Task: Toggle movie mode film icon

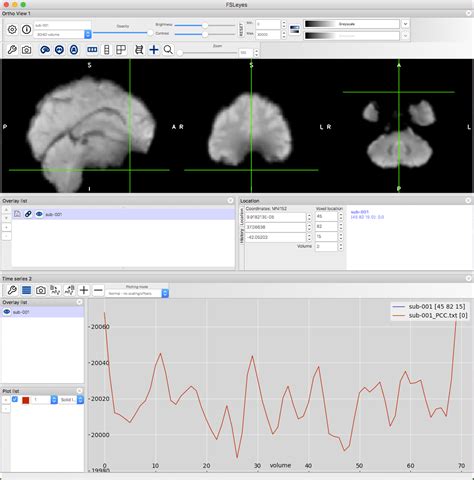Action: [139, 50]
